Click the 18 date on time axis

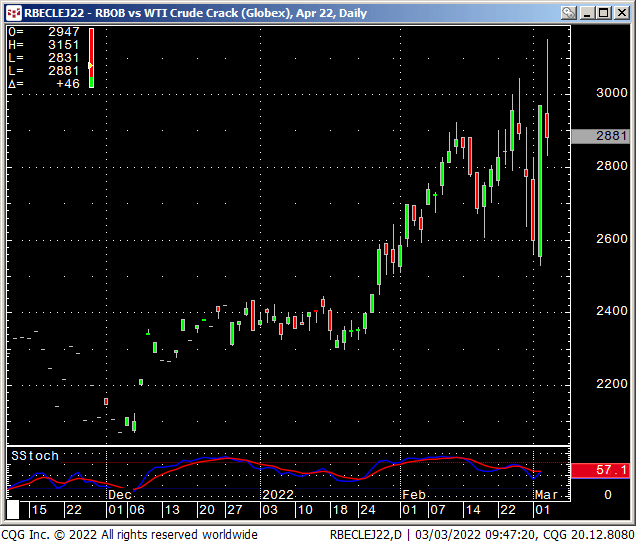point(340,510)
